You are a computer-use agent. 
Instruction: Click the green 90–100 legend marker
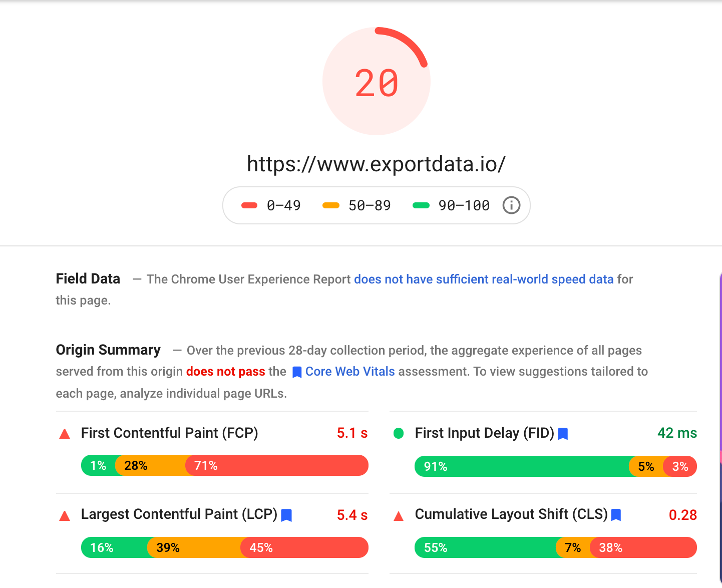coord(421,205)
